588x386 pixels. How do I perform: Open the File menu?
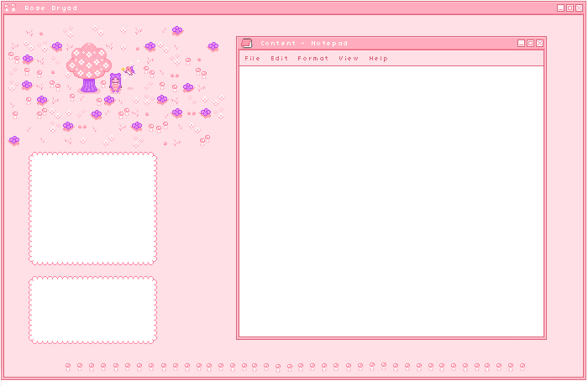coord(252,59)
